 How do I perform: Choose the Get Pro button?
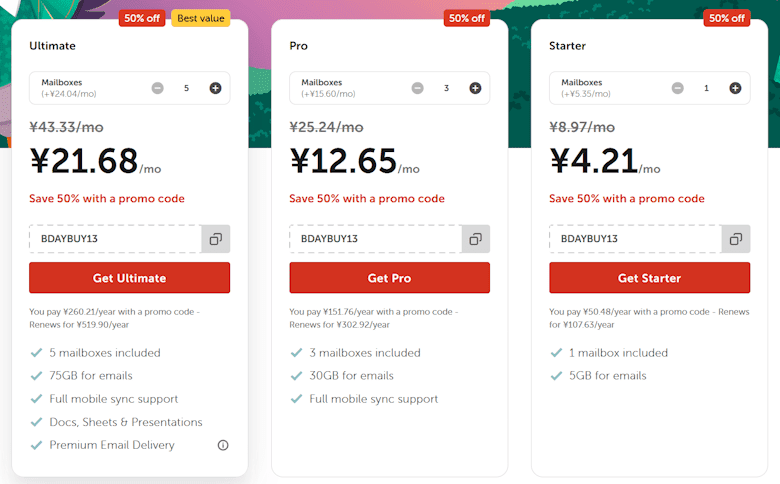pyautogui.click(x=390, y=278)
